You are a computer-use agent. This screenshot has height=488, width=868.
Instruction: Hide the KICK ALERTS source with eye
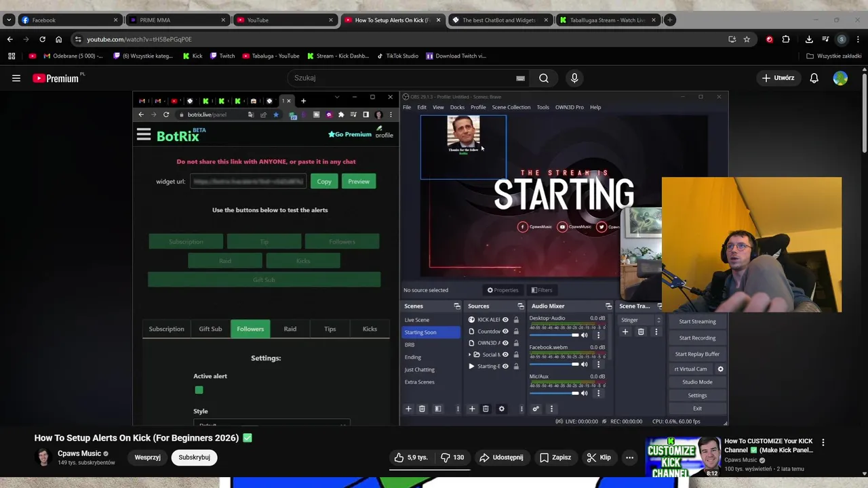pyautogui.click(x=505, y=320)
